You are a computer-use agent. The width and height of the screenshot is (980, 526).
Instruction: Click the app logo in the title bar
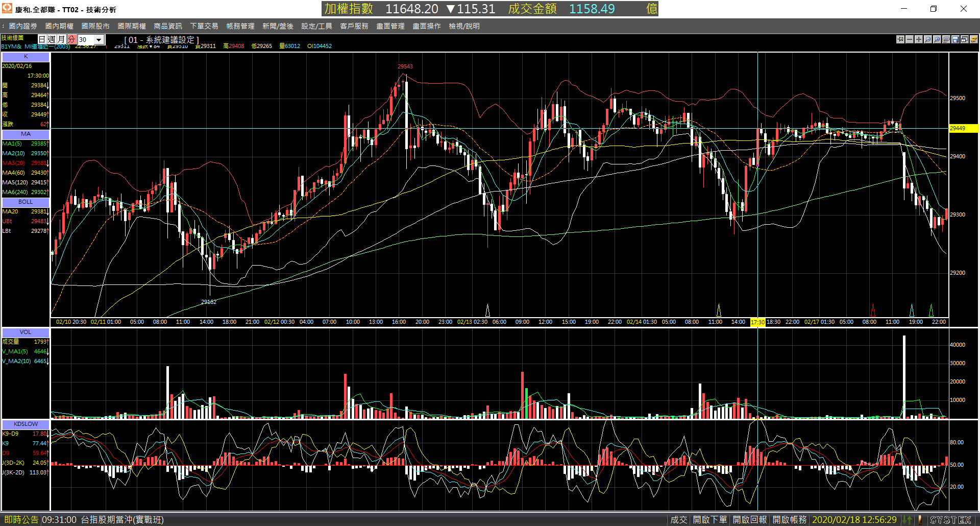[7, 8]
